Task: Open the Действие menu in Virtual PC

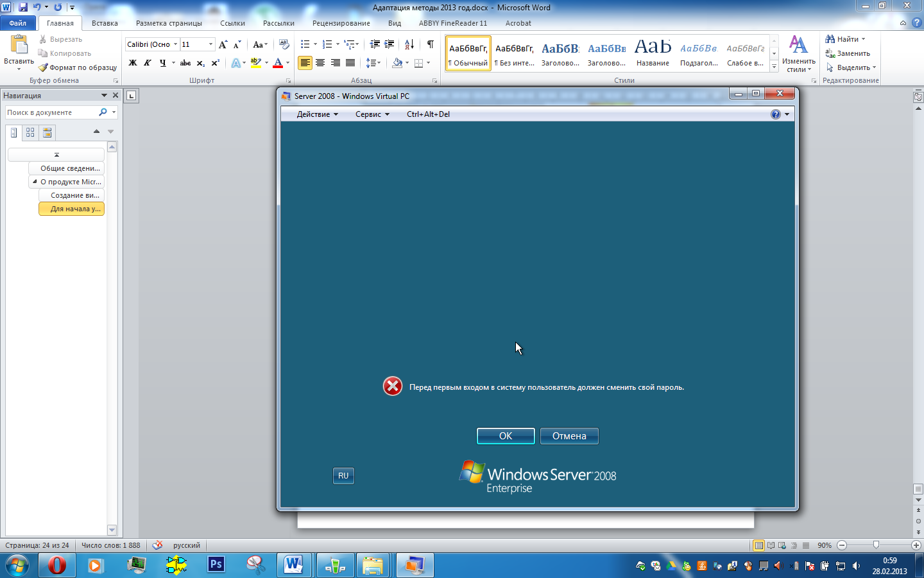Action: (317, 114)
